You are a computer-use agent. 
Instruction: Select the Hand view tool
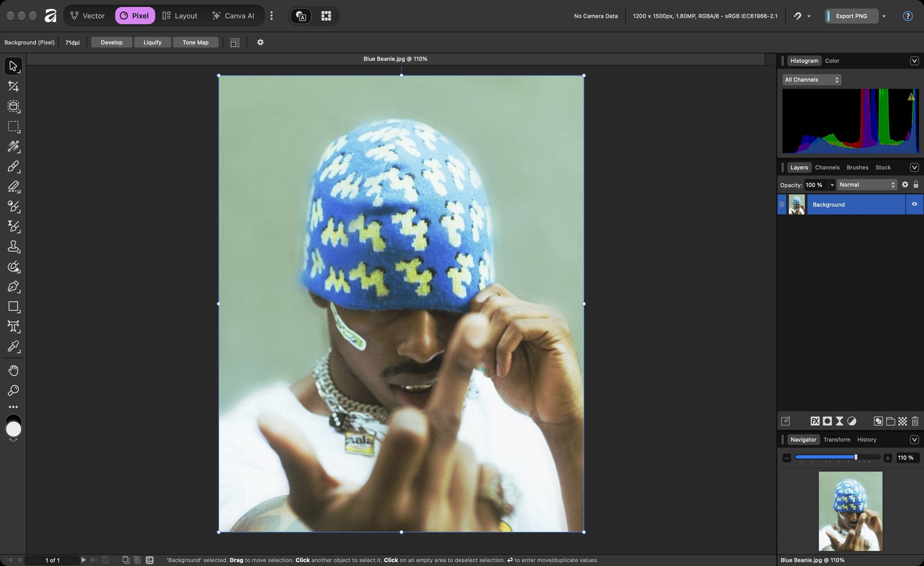pyautogui.click(x=13, y=370)
